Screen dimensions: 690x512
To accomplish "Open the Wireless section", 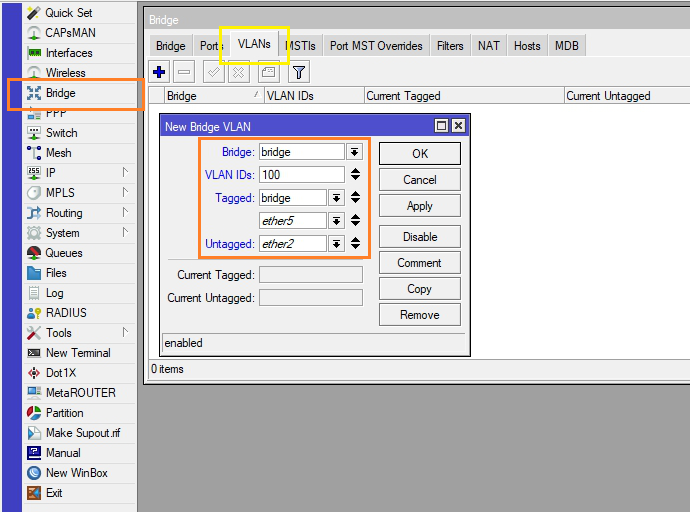I will 65,73.
